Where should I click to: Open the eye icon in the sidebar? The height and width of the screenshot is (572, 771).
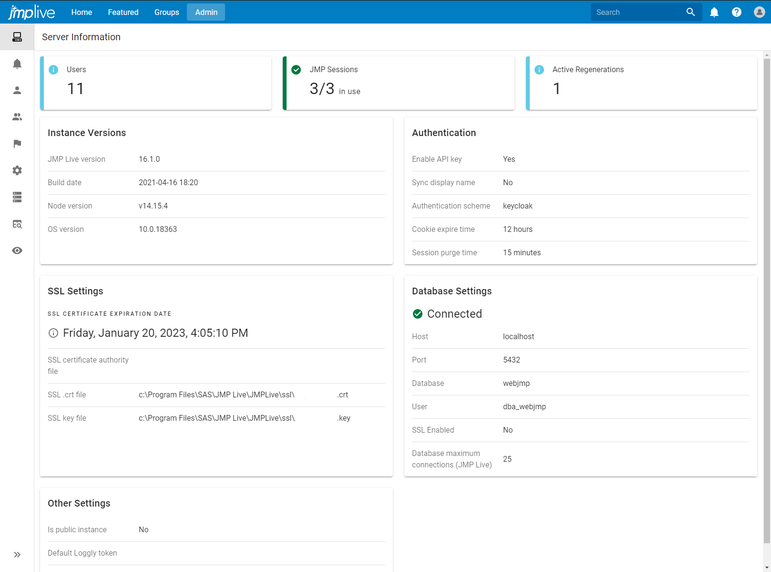coord(17,251)
